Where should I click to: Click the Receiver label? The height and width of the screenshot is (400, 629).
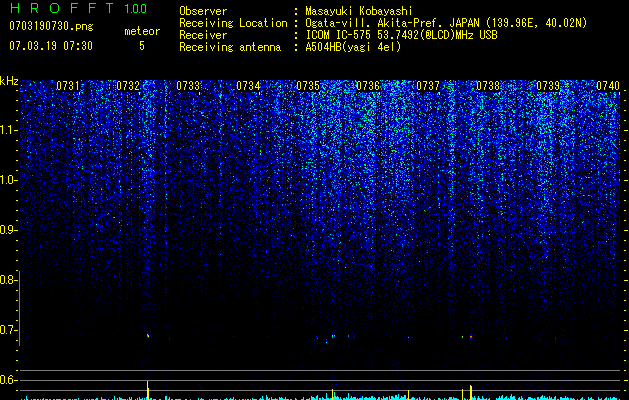[203, 35]
